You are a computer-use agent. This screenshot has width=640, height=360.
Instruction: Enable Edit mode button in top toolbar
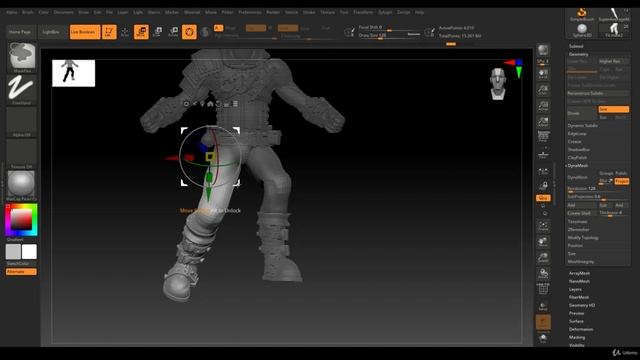tap(109, 32)
